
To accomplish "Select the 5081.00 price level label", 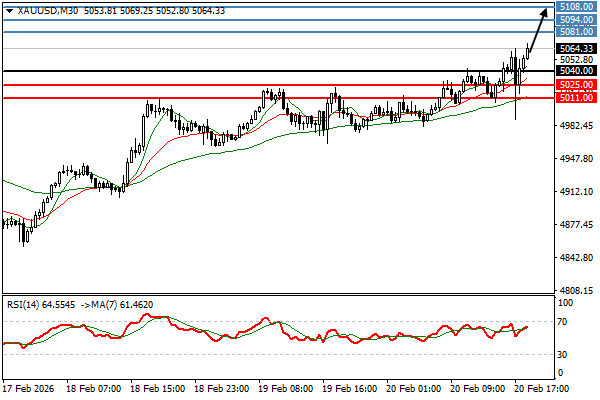I will click(577, 32).
